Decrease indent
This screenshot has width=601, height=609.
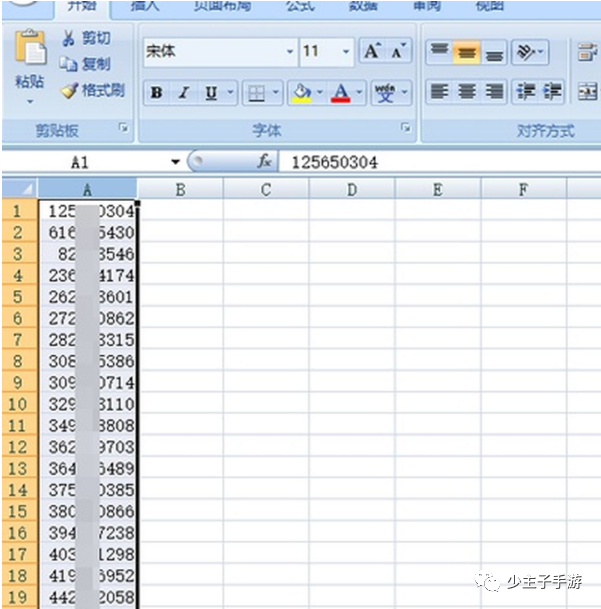coord(525,92)
